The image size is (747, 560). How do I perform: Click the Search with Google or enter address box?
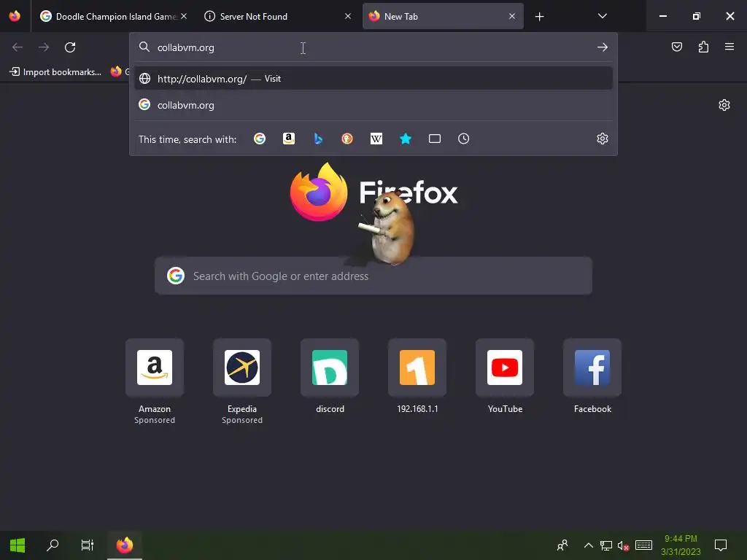pos(373,276)
